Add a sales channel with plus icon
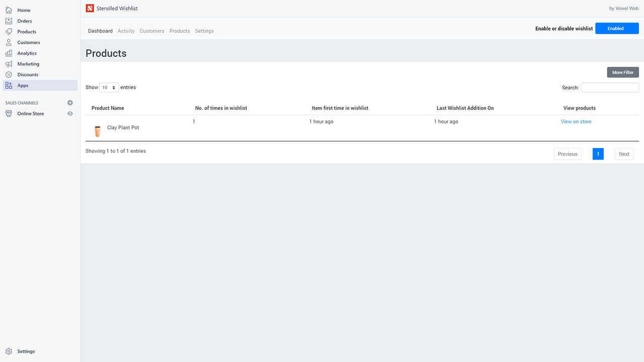 (70, 103)
